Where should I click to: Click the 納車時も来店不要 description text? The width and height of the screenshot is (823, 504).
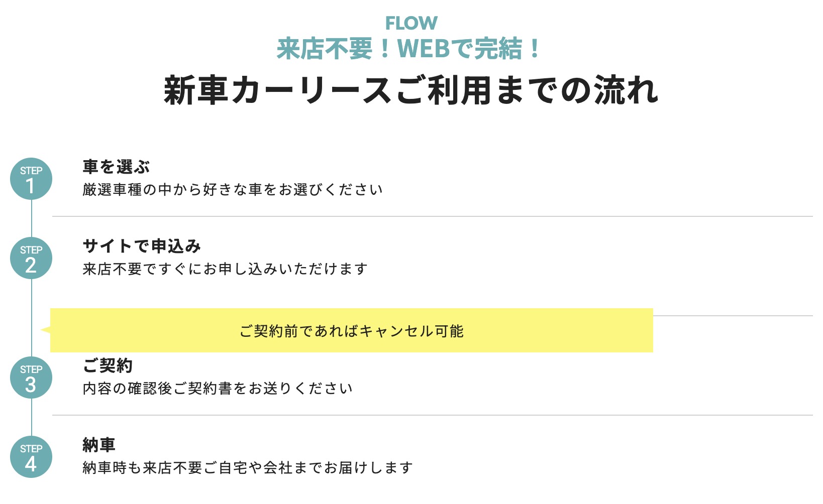click(247, 468)
